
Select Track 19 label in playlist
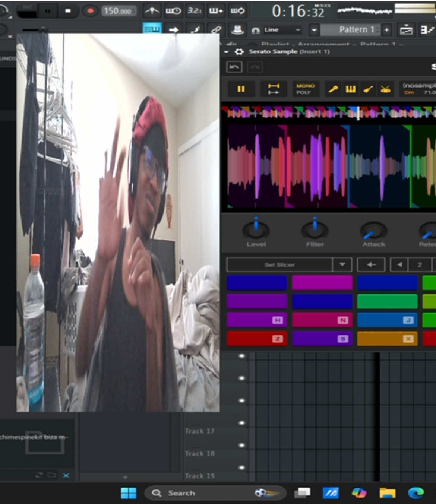[200, 476]
